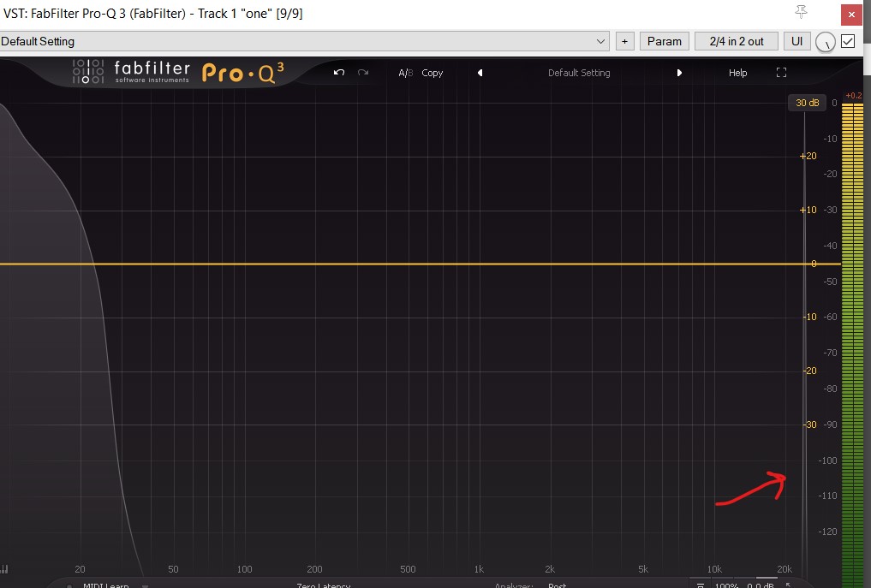Expand REAPER preset combo box Default Setting

pos(304,41)
